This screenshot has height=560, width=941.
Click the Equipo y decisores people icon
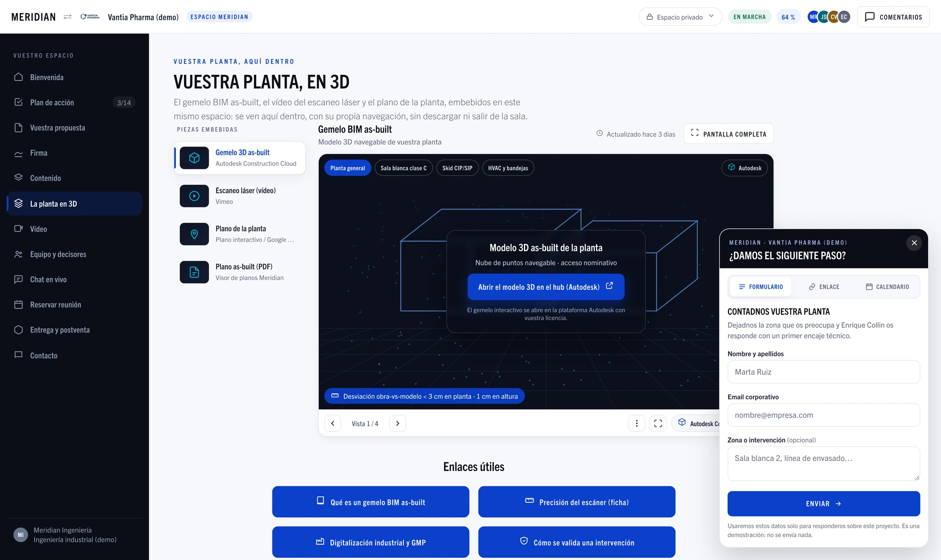pos(18,254)
